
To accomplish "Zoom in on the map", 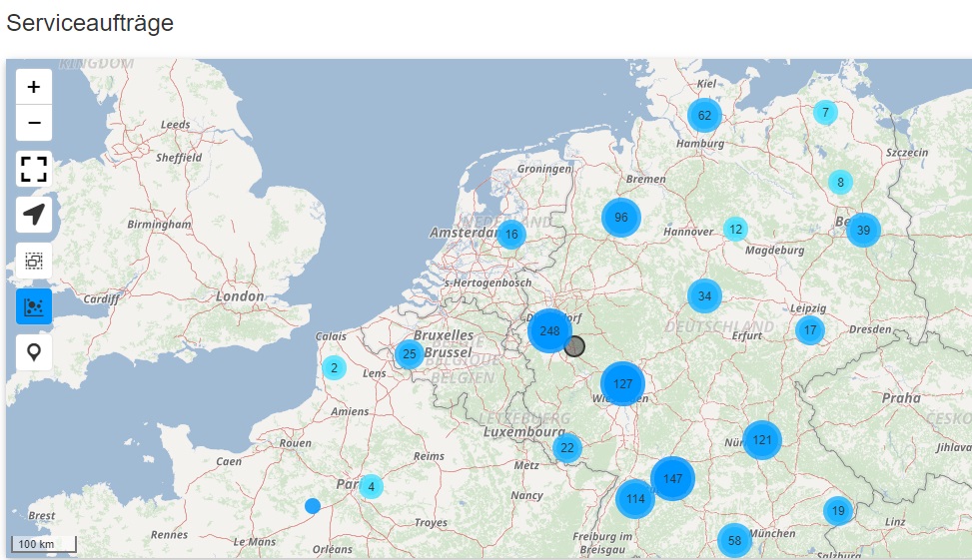I will 34,87.
